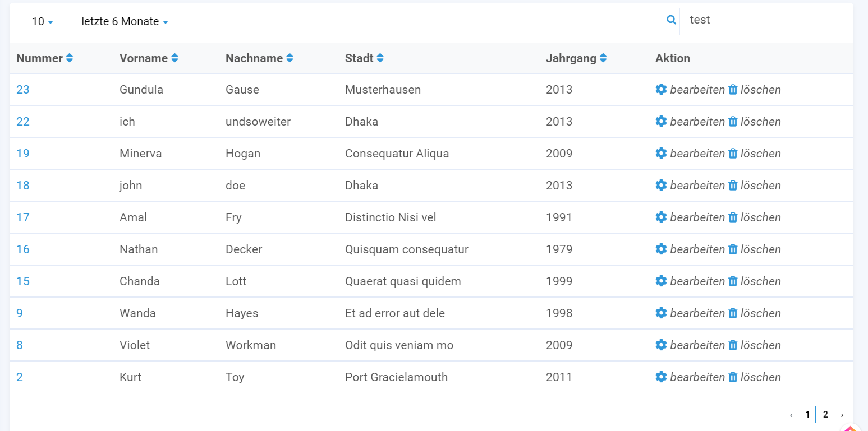Click the gear icon in john doe's row
The width and height of the screenshot is (868, 431).
tap(662, 185)
